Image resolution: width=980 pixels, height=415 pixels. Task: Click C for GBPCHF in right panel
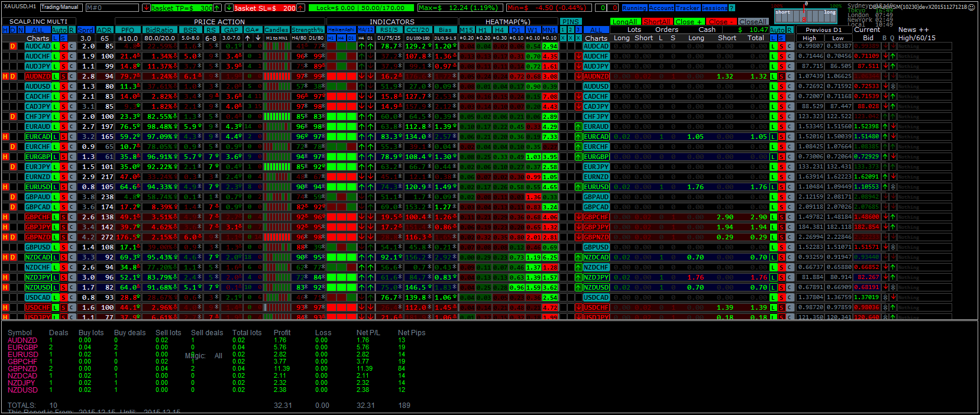click(790, 217)
